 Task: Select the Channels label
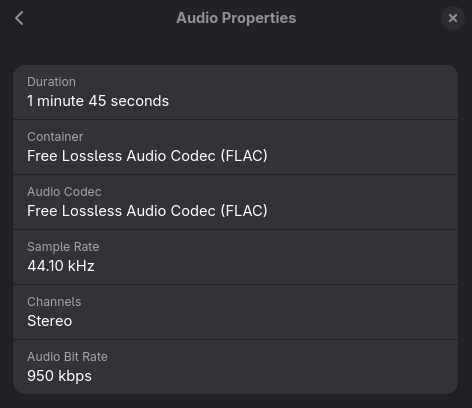coord(54,302)
